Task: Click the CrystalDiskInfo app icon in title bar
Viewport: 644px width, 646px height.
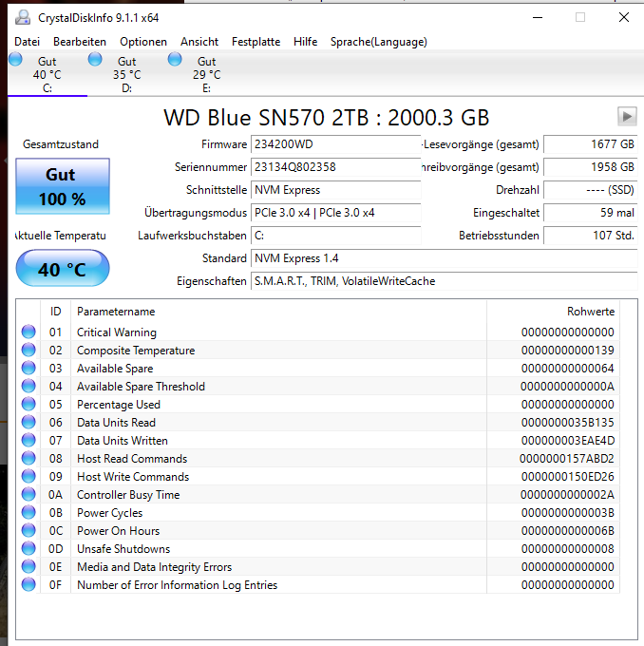Action: coord(23,17)
